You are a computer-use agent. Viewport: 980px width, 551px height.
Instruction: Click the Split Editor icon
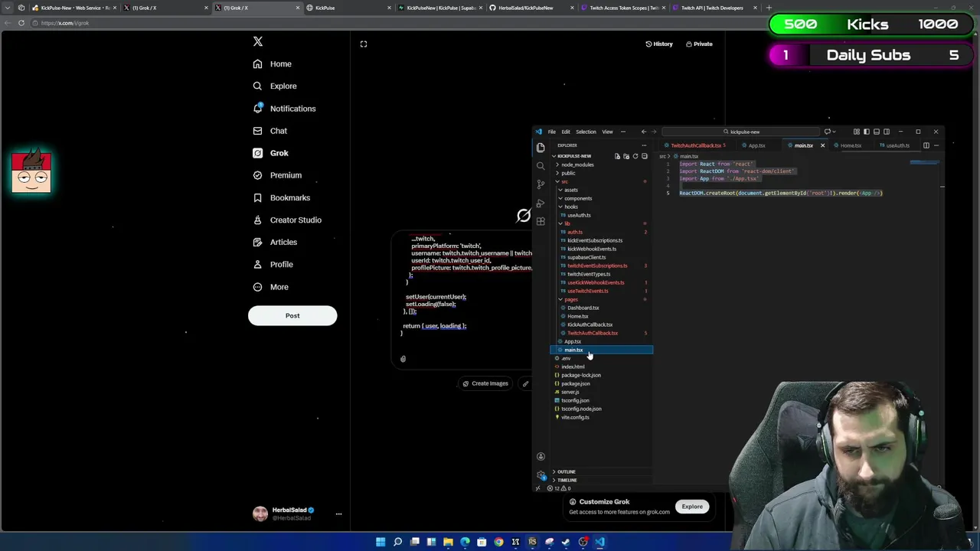pyautogui.click(x=926, y=145)
